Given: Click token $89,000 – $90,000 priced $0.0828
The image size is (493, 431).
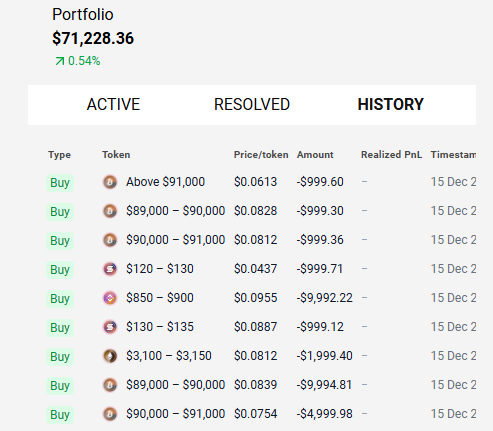Looking at the screenshot, I should tap(176, 211).
